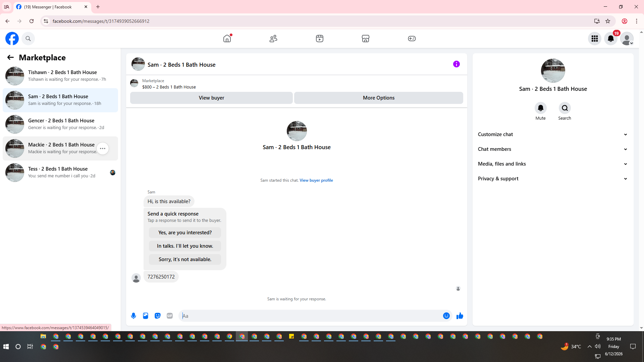Expand Media, files and links section
The width and height of the screenshot is (644, 362).
point(553,164)
